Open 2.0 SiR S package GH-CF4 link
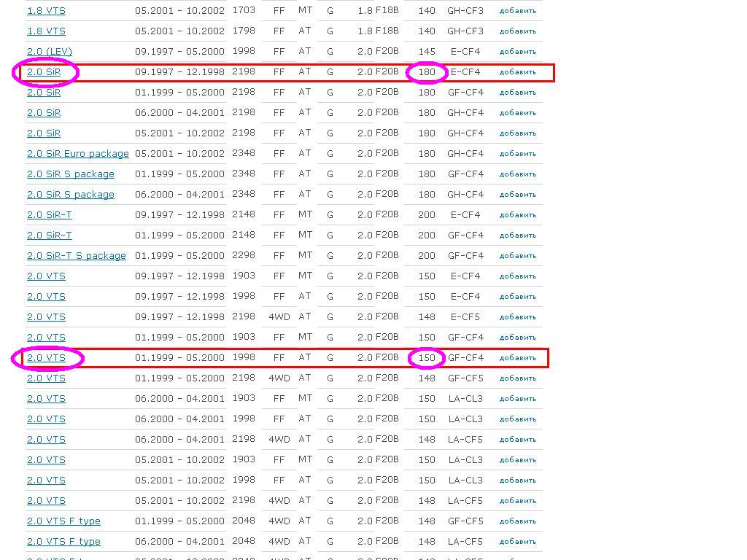 pos(70,195)
